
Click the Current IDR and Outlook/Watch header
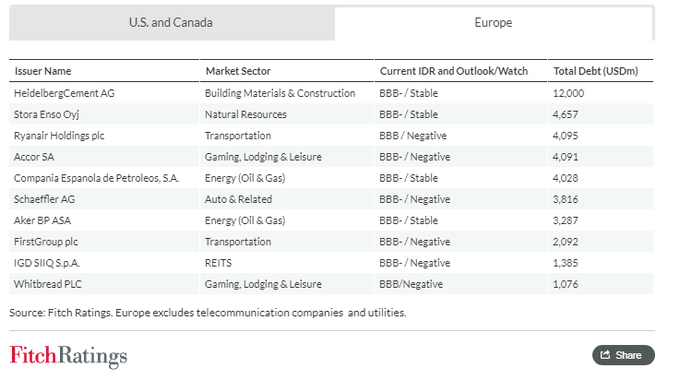click(x=454, y=71)
